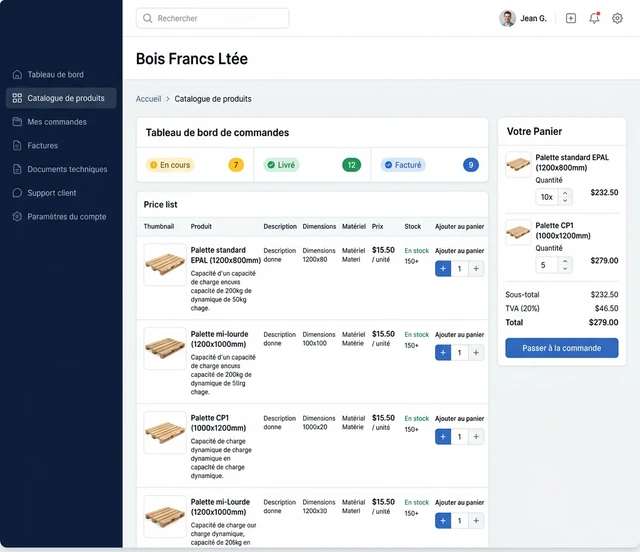This screenshot has height=552, width=640.
Task: Click the Total $279.00 value
Action: click(x=603, y=322)
